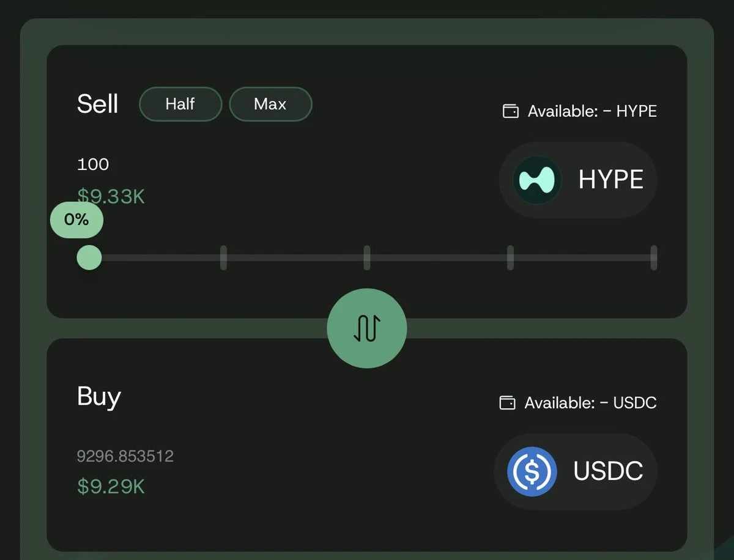
Task: Click the Buy section heading
Action: [99, 397]
